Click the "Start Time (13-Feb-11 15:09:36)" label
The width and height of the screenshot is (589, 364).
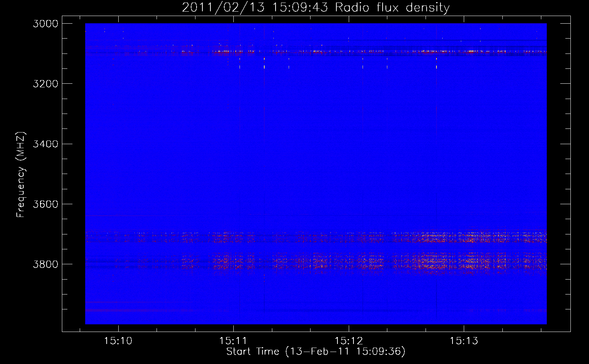(x=316, y=352)
